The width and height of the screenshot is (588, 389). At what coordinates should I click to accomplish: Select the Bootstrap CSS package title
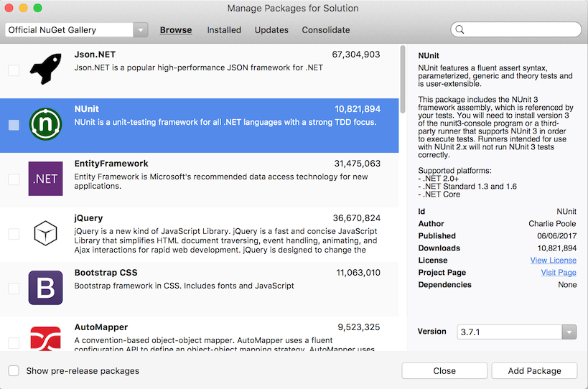click(x=106, y=273)
